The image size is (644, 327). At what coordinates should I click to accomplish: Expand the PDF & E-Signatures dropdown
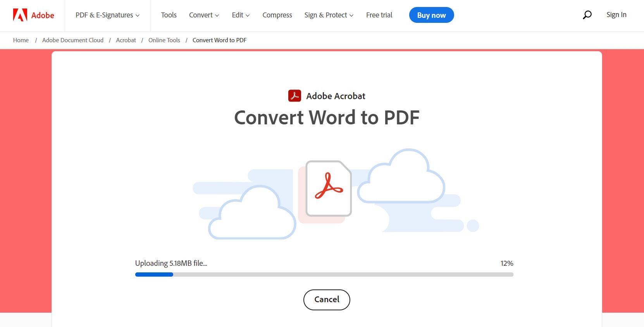point(107,15)
